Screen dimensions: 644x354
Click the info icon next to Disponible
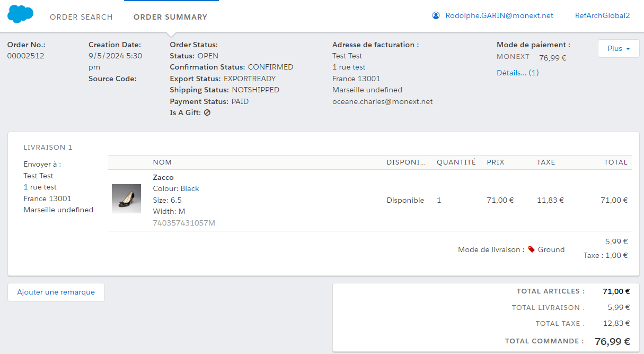(x=427, y=200)
